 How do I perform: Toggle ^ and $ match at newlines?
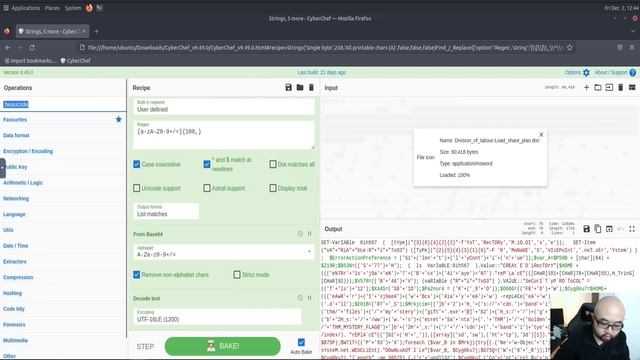pyautogui.click(x=207, y=164)
